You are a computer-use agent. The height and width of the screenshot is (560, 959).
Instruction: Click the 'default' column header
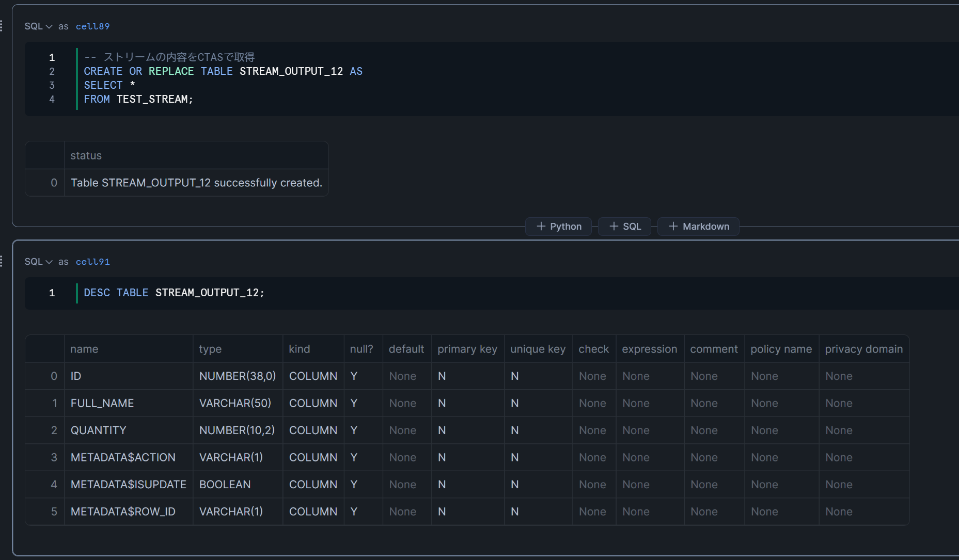[x=407, y=349]
